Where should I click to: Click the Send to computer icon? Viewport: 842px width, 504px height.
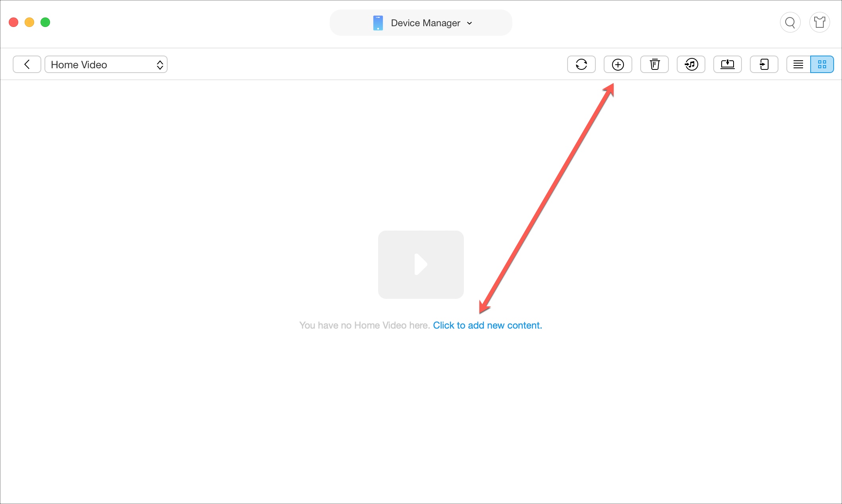pyautogui.click(x=727, y=64)
